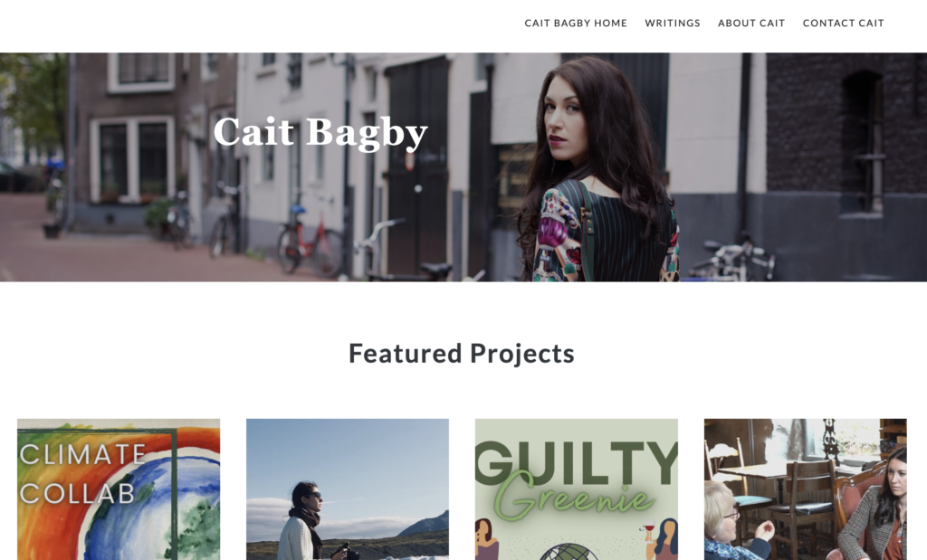Click the Cait Bagby hero title

click(320, 132)
